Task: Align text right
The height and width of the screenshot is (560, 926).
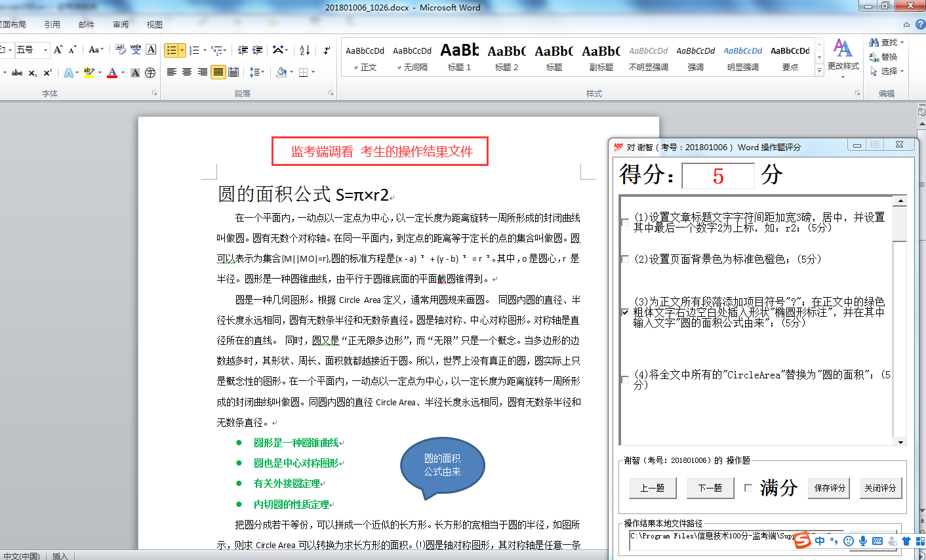Action: (203, 72)
